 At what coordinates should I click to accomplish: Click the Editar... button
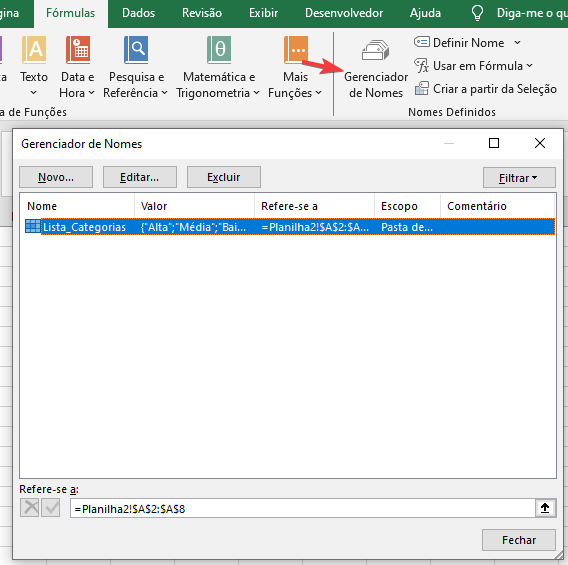(140, 177)
